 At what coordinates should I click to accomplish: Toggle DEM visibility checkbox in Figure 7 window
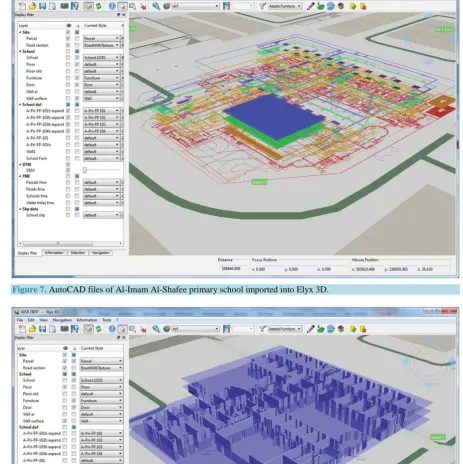click(68, 170)
